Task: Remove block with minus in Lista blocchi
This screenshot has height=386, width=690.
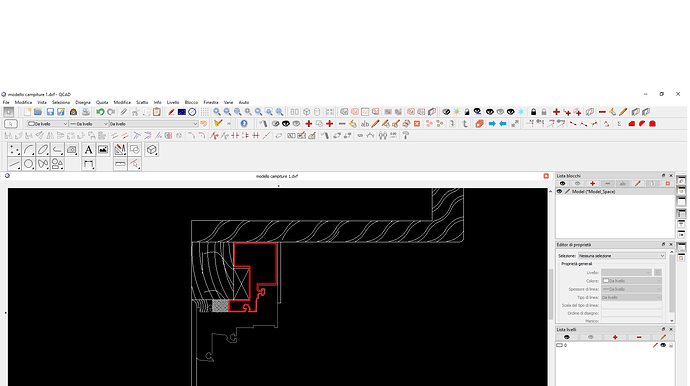Action: point(608,184)
